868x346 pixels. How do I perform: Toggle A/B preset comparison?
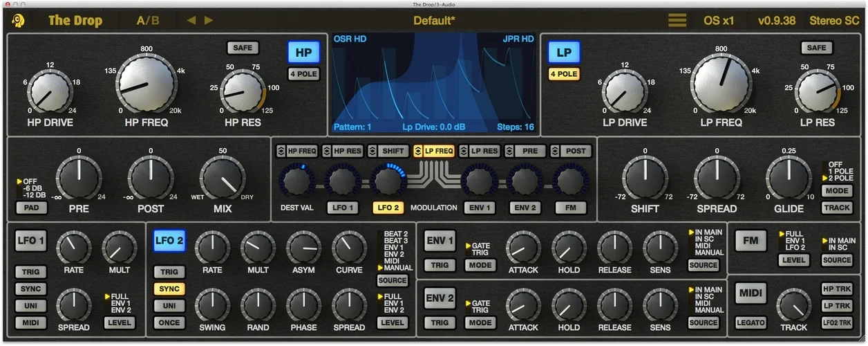click(148, 20)
